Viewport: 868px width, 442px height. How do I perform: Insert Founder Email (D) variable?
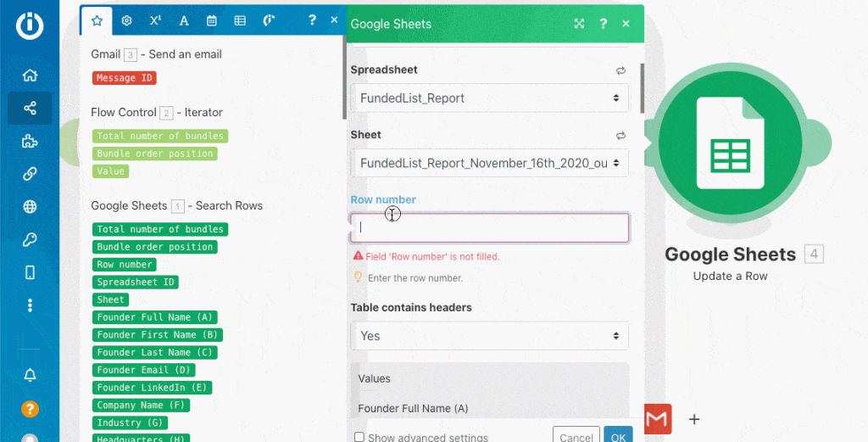pos(143,370)
